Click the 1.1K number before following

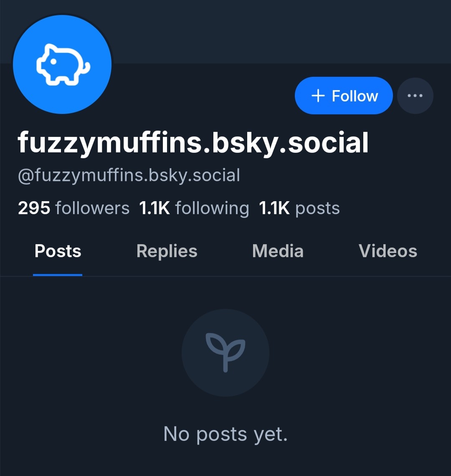[155, 208]
